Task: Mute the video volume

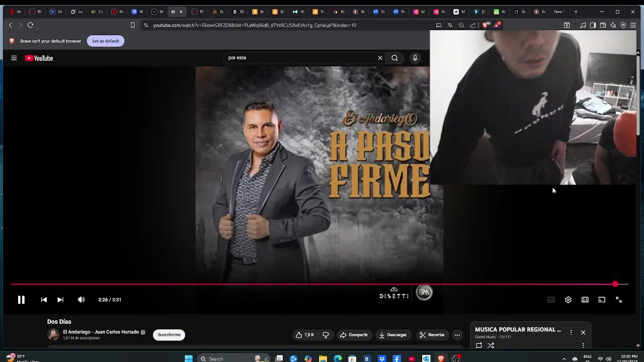Action: (81, 300)
